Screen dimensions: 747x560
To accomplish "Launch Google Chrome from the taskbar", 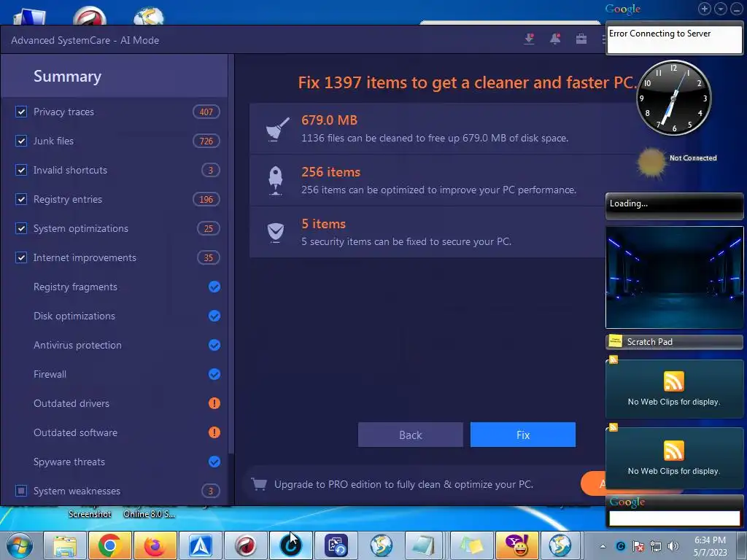I will pos(109,545).
